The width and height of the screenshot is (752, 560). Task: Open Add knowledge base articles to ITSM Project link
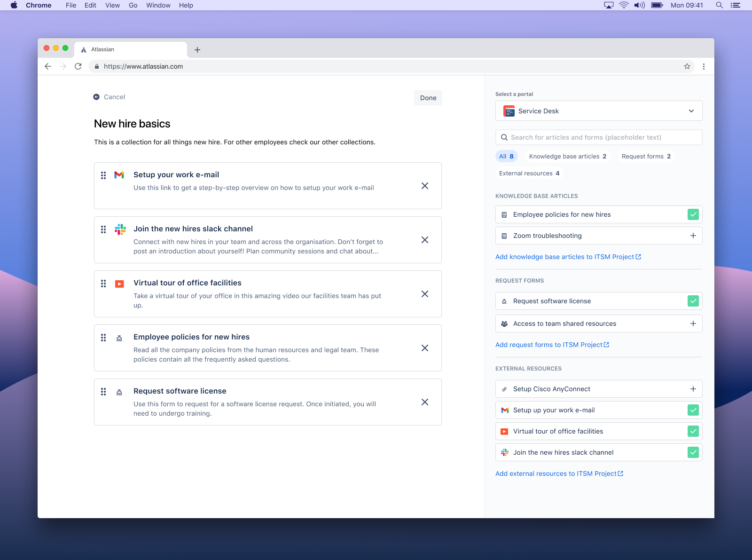click(x=568, y=257)
